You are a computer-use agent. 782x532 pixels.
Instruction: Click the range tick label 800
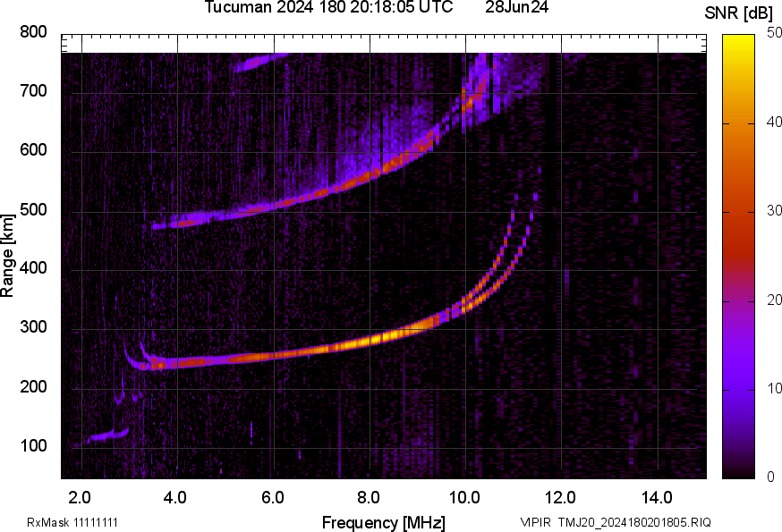pos(33,32)
